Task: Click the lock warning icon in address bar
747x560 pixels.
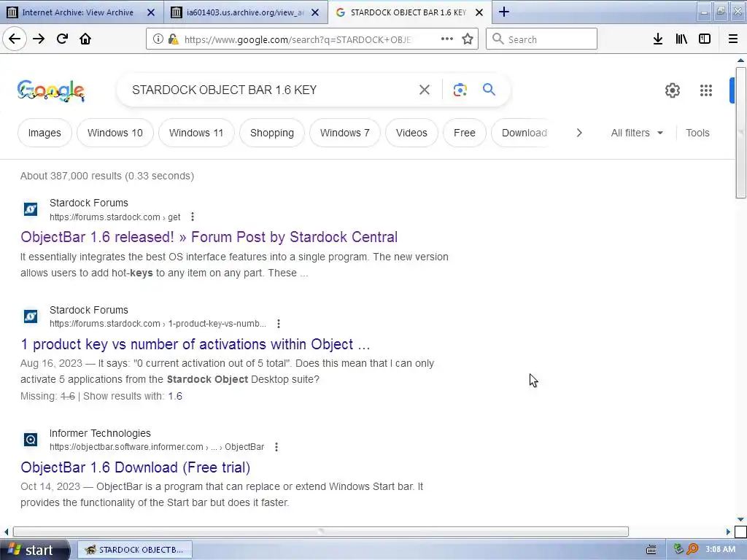Action: click(174, 39)
